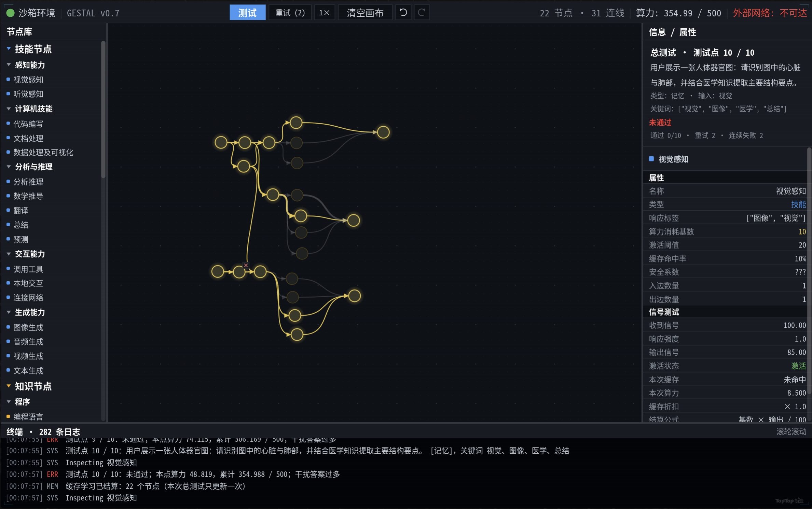Collapse the 技能节点 section
Viewport: 812px width, 509px height.
9,49
